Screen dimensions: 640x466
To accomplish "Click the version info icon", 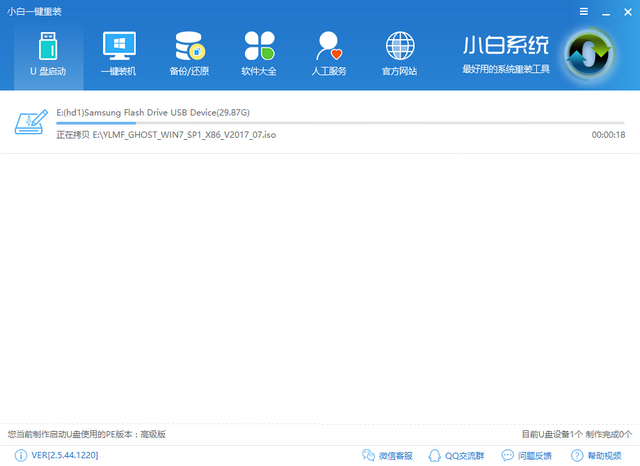I will pos(20,456).
